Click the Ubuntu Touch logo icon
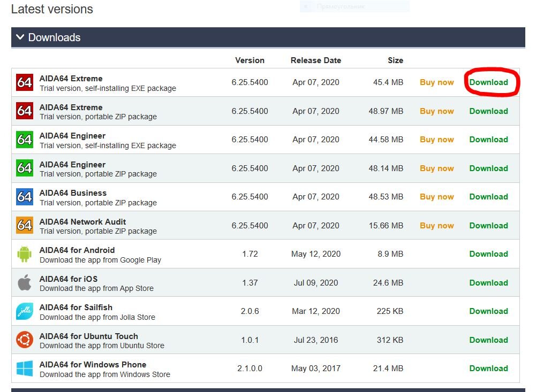Viewport: 536px width, 392px height. coord(25,340)
